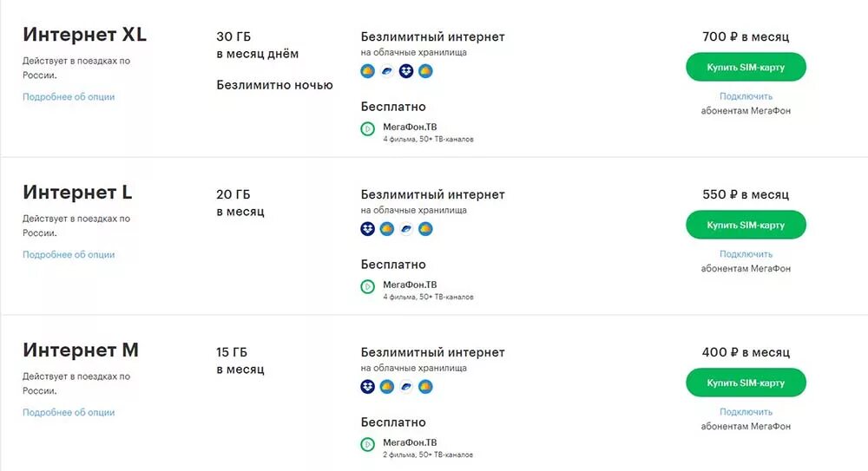Click the Интернет XL tariff title
This screenshot has width=868, height=471.
(x=85, y=35)
